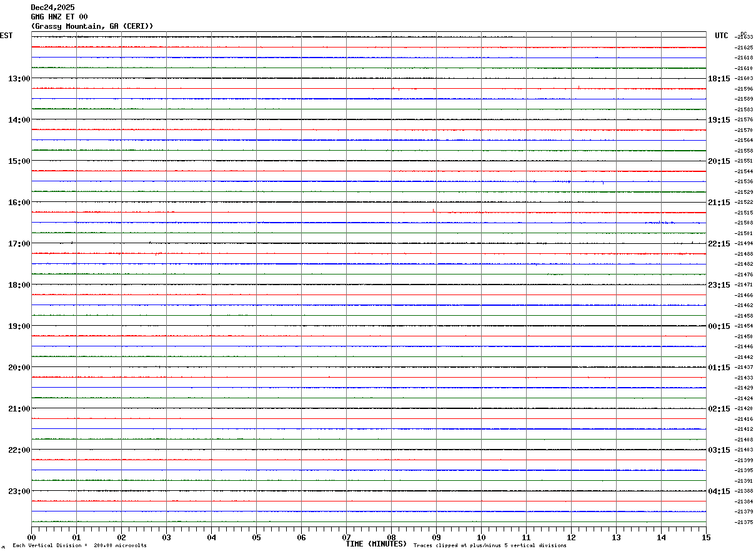Click the '05' minute axis label

tap(256, 537)
